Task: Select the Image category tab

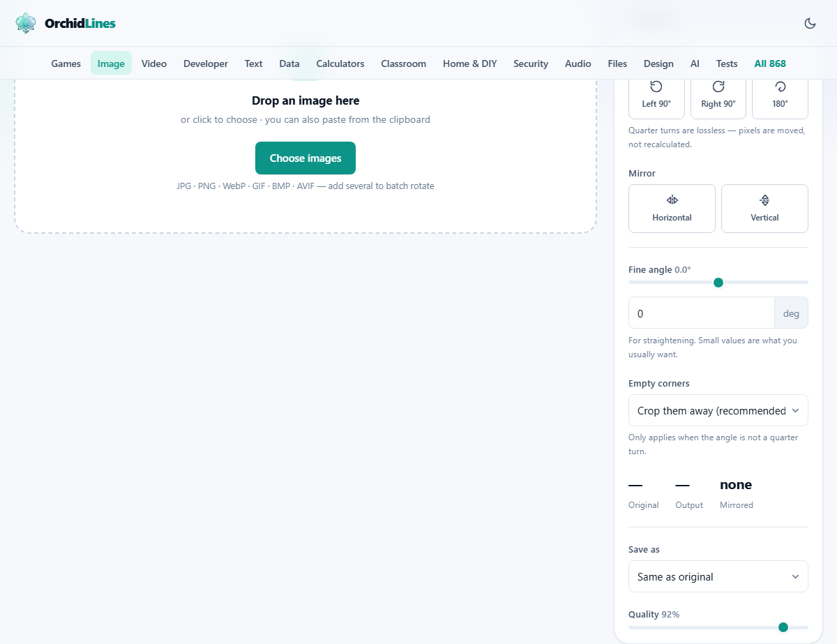Action: click(x=111, y=63)
